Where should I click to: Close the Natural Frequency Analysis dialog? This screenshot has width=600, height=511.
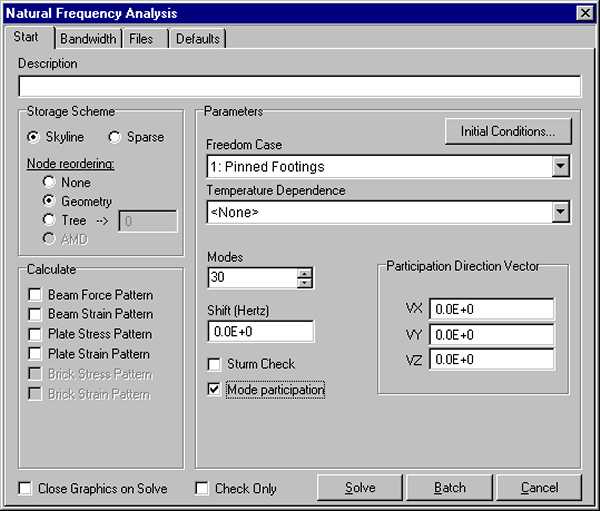tap(585, 13)
